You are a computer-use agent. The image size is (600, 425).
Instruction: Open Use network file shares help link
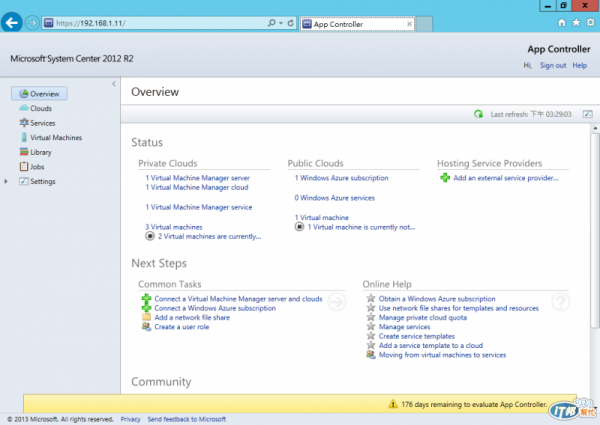459,308
